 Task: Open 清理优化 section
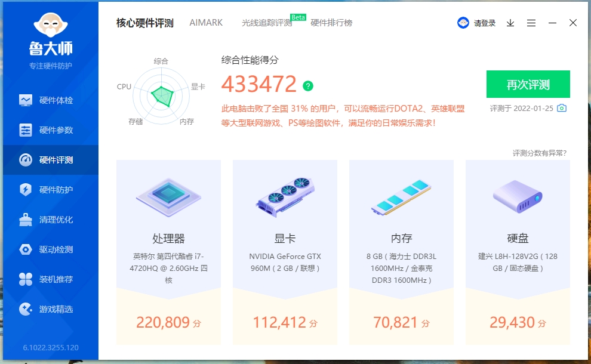click(51, 220)
